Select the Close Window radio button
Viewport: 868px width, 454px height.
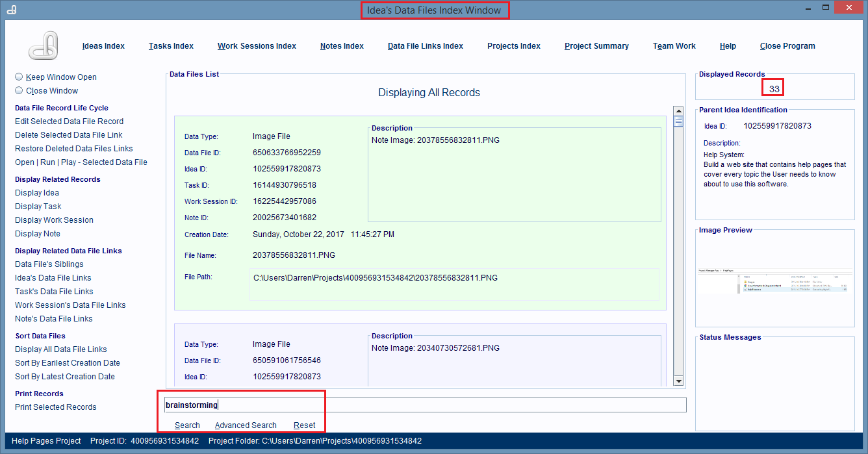19,90
